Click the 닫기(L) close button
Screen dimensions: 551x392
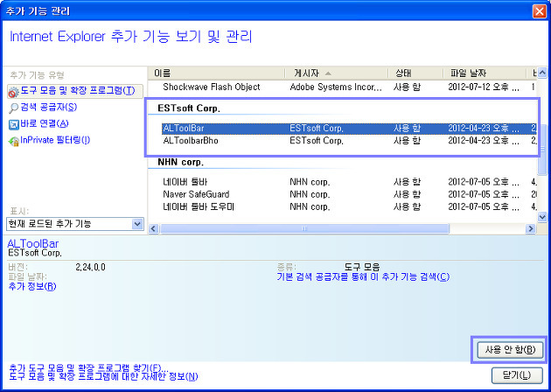click(517, 375)
